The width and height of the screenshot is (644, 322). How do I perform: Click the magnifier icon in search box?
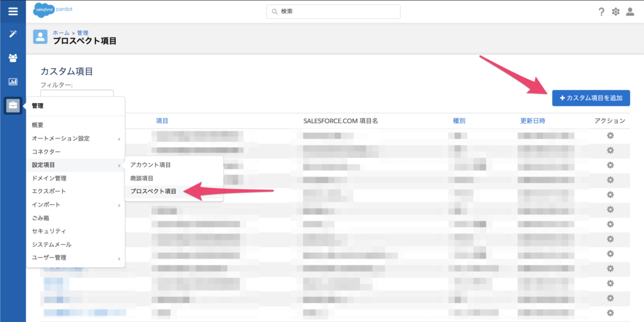[275, 12]
